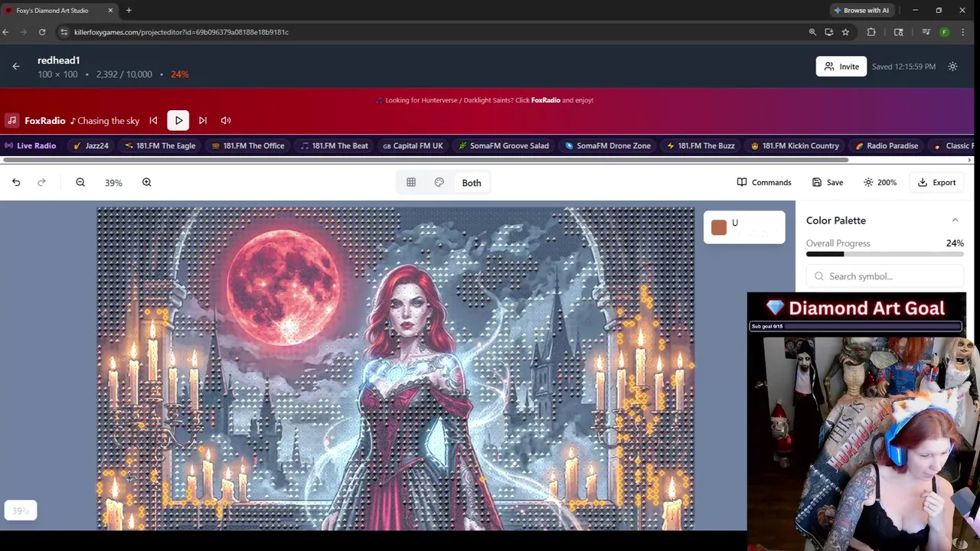Tune to SomaFM Drone Zone
The height and width of the screenshot is (551, 980).
608,145
